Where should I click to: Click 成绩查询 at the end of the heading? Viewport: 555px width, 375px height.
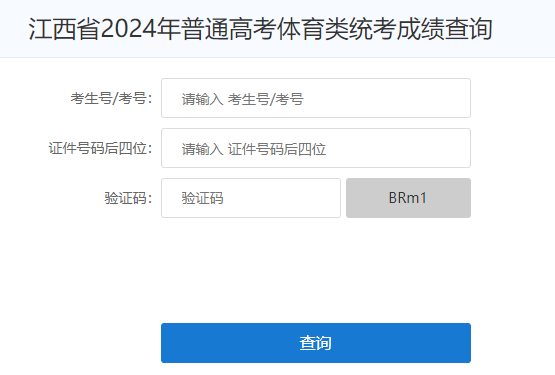[445, 29]
